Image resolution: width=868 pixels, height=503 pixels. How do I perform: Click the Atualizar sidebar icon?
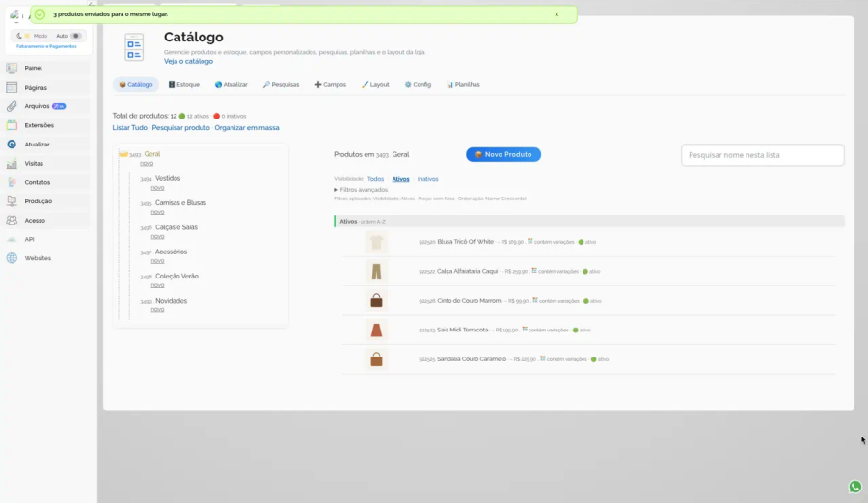coord(12,145)
